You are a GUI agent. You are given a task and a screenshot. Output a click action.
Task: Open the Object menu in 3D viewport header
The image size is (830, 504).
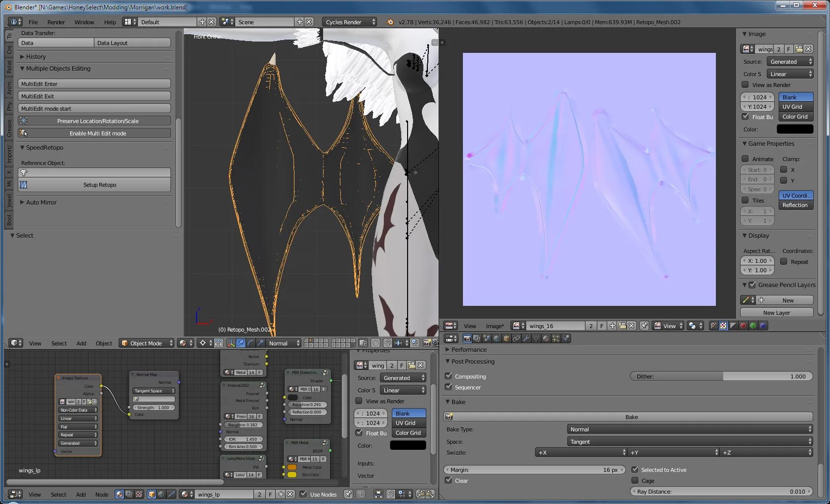[x=104, y=343]
